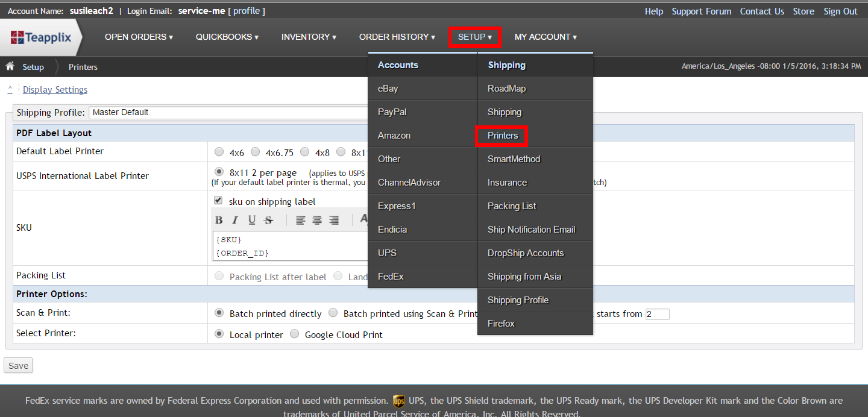Viewport: 868px width, 417px height.
Task: Expand the QUICKBOOKS navigation menu
Action: pos(227,37)
